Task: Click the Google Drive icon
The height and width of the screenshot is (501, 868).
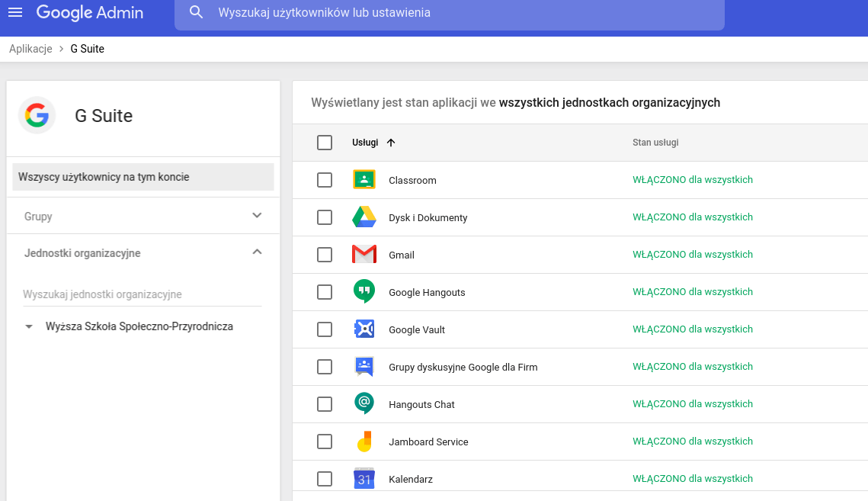Action: click(x=364, y=217)
